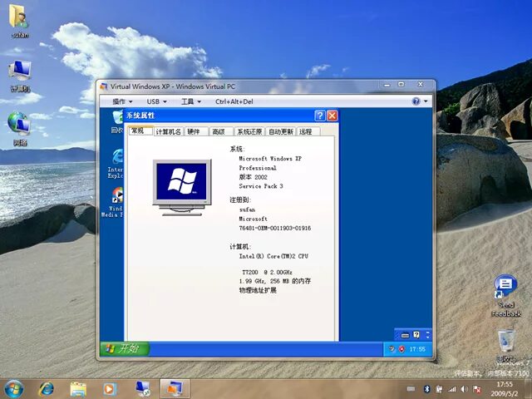Click the XP 开始 start button
532x399 pixels.
click(x=125, y=348)
